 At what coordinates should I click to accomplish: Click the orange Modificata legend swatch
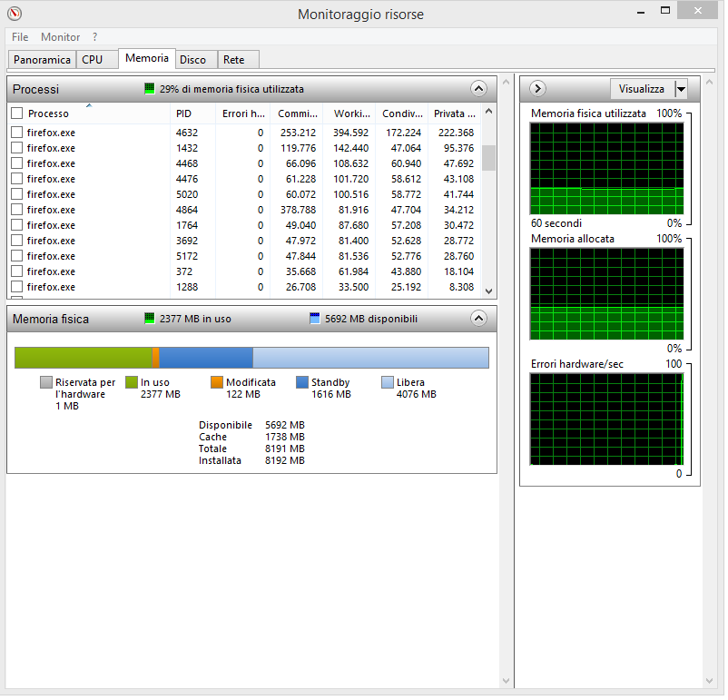coord(218,384)
